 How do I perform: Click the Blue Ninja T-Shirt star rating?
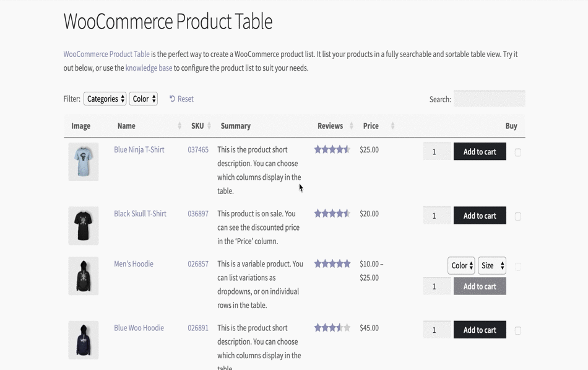332,149
